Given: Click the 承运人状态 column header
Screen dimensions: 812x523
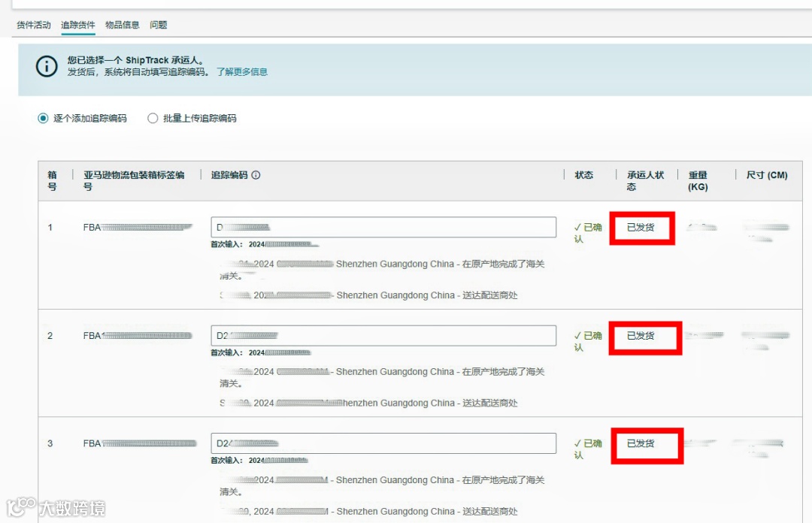Looking at the screenshot, I should tap(645, 180).
